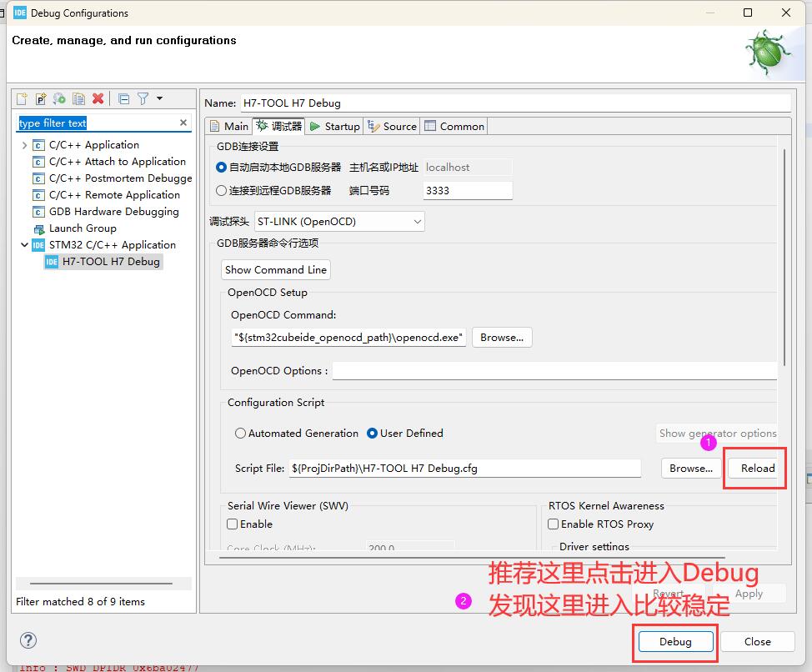Select C/C++ Attach to Application

coord(117,162)
